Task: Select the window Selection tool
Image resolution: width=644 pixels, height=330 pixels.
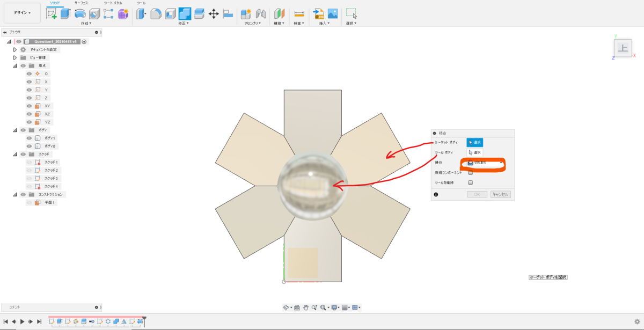Action: [352, 14]
